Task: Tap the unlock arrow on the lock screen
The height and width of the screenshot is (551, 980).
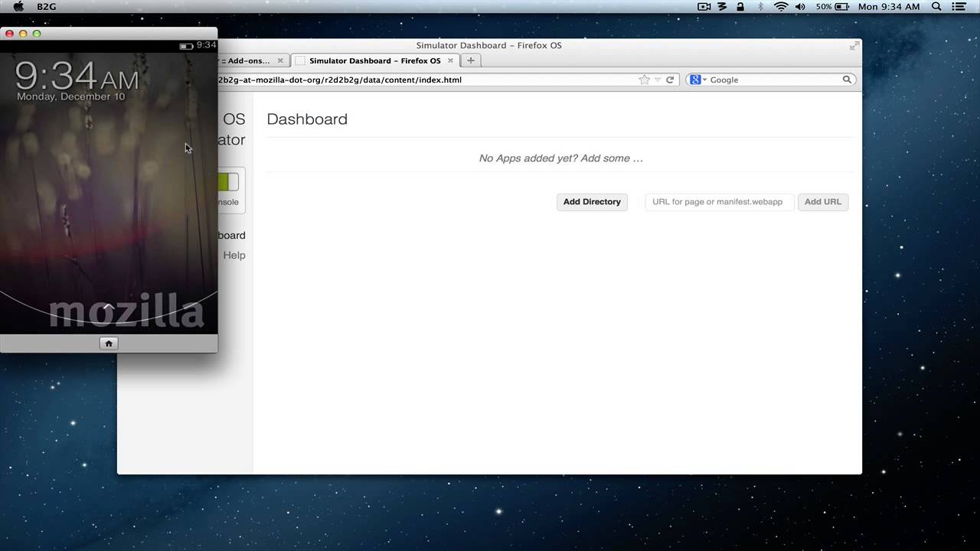Action: pos(108,308)
